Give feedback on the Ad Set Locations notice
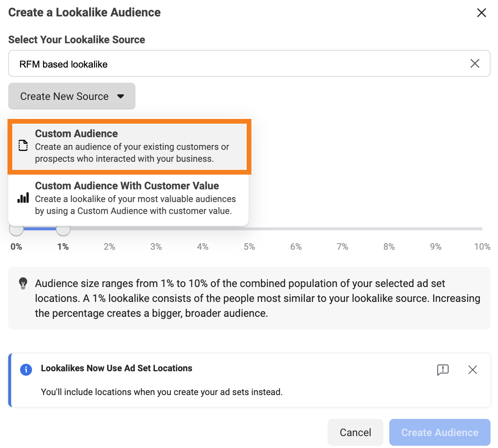The image size is (498, 448). 443,370
